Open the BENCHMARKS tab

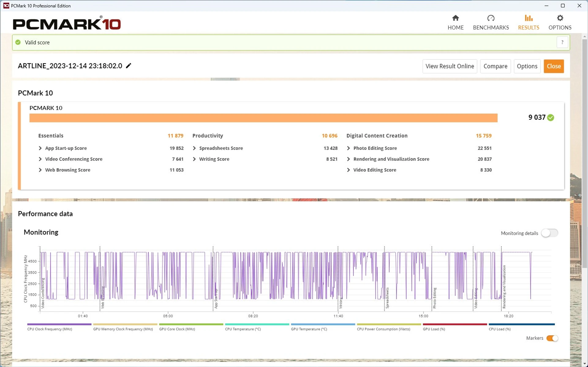coord(491,23)
